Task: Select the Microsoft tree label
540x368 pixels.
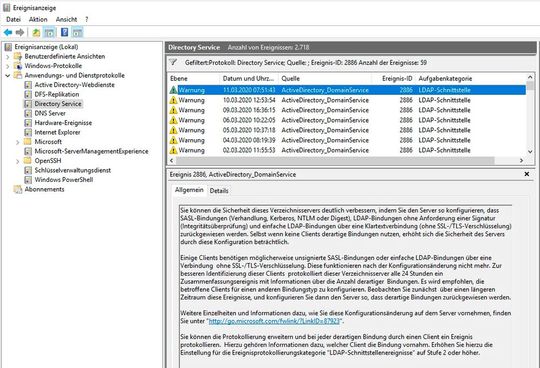Action: (48, 142)
